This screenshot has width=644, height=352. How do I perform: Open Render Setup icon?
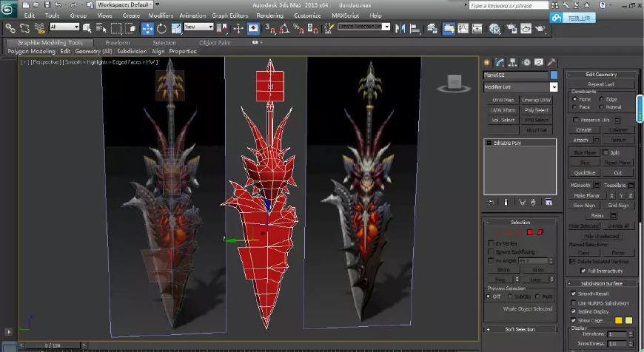click(x=511, y=28)
